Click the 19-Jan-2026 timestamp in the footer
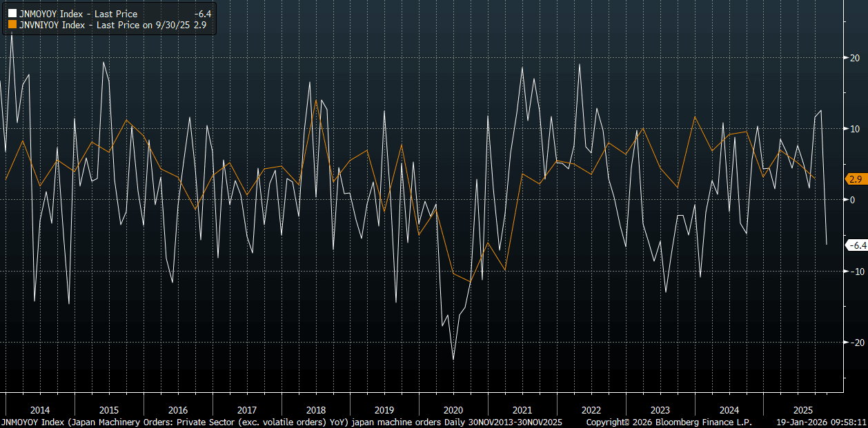The height and width of the screenshot is (428, 868). 821,421
